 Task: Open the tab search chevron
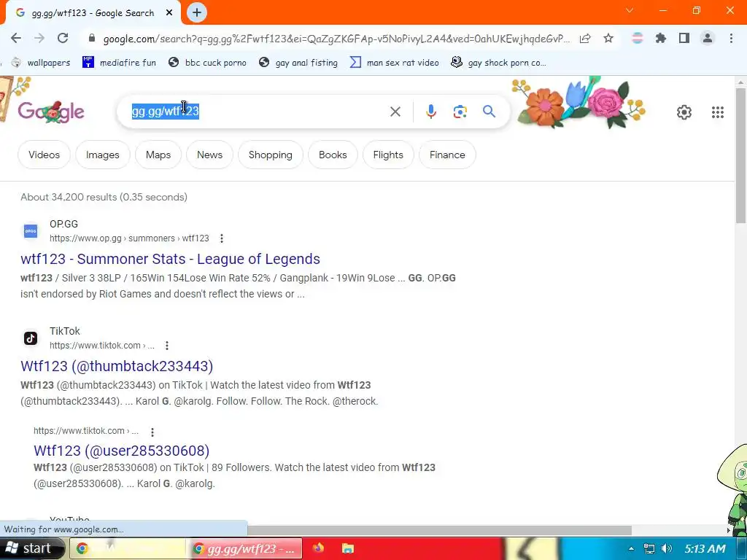click(630, 10)
